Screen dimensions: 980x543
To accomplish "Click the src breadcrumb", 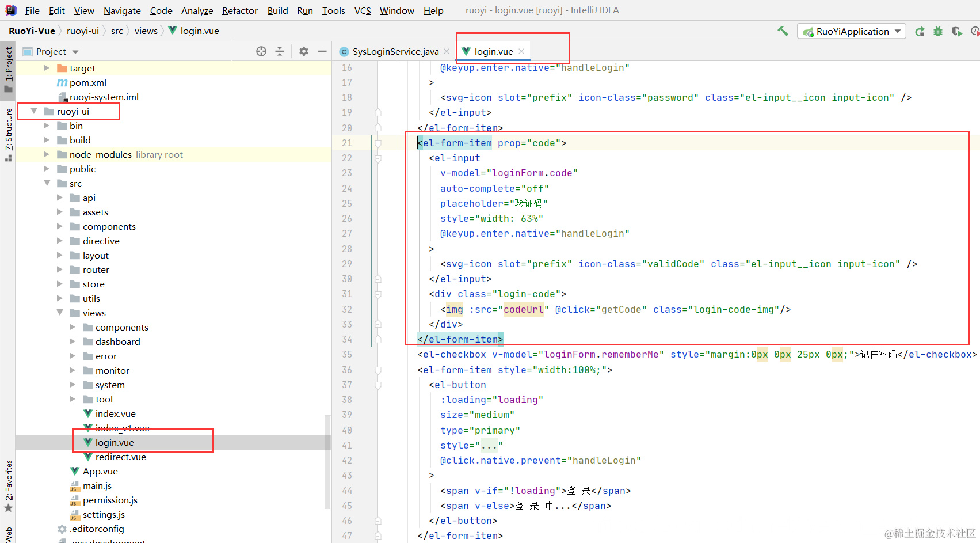I will [x=117, y=31].
